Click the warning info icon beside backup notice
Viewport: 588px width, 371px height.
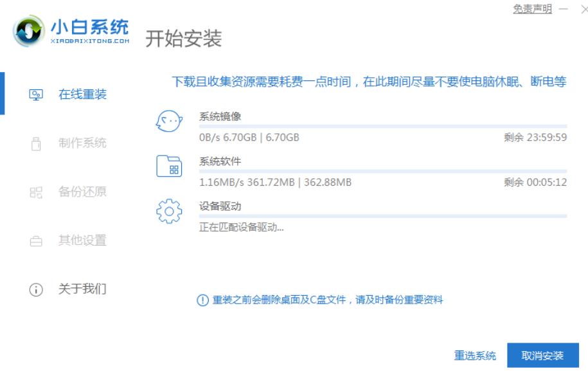(202, 300)
